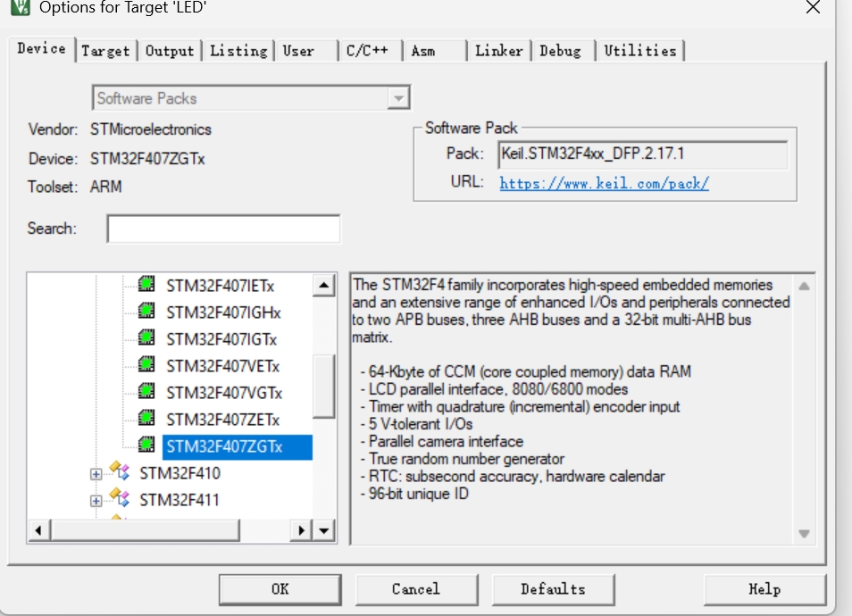Select STM32F407IGHx in device list
Screen dimensions: 852x616
pyautogui.click(x=223, y=312)
